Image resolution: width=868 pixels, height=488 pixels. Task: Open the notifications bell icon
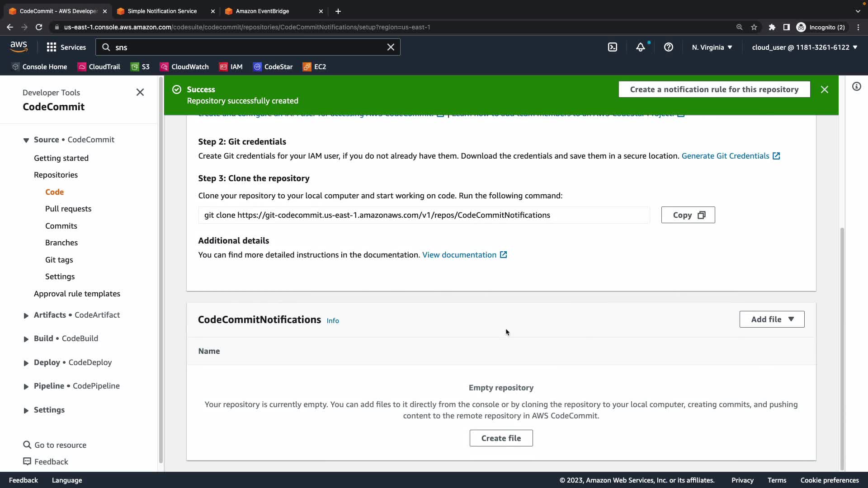pyautogui.click(x=641, y=47)
